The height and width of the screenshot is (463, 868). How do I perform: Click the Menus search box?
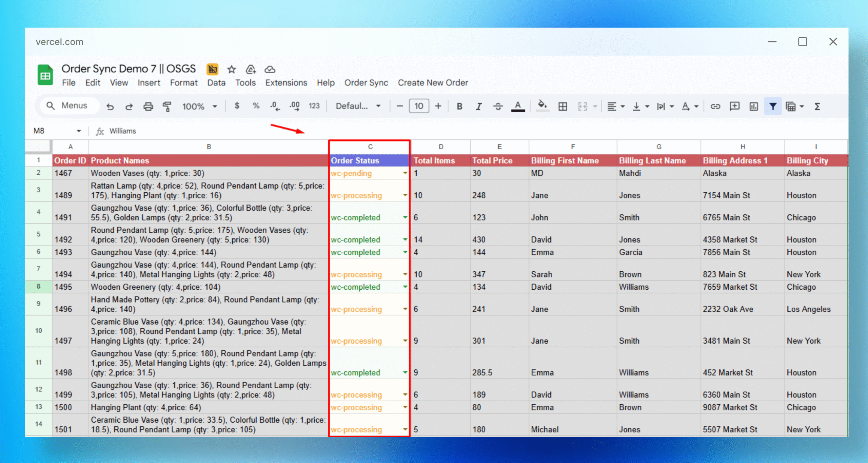coord(70,106)
